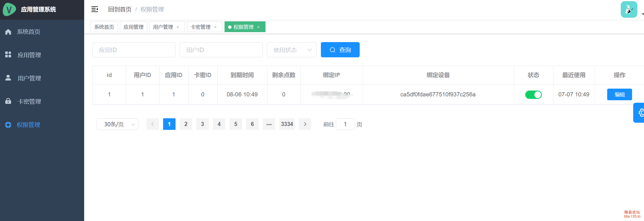Expand the 30条/页 page size selector

(117, 124)
